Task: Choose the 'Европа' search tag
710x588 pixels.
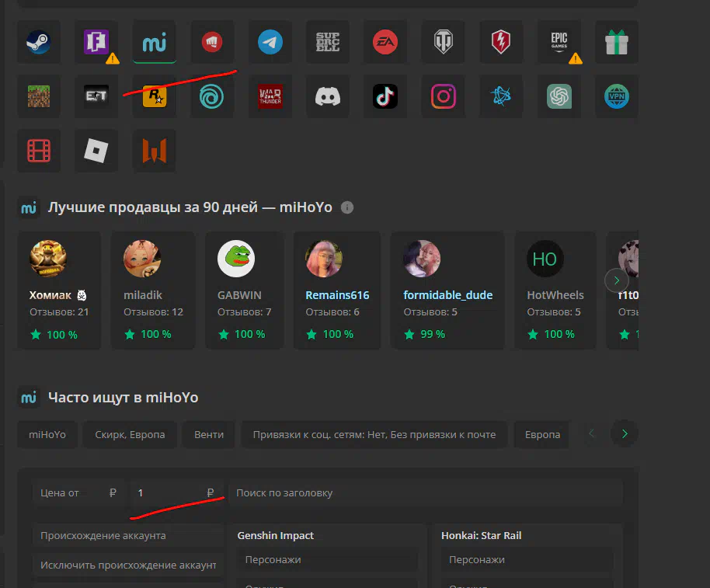Action: click(x=542, y=434)
